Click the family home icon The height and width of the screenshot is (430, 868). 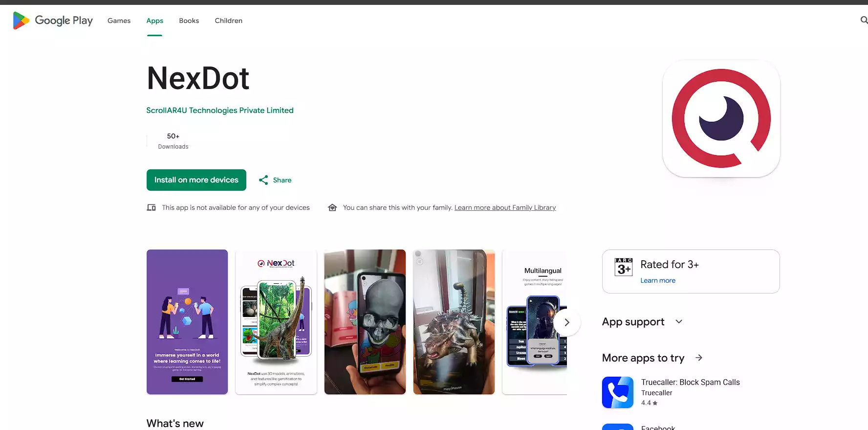point(332,207)
